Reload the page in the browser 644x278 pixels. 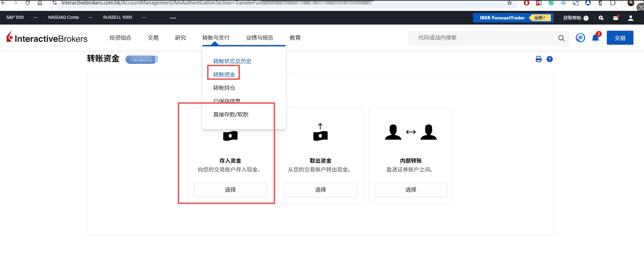click(28, 3)
